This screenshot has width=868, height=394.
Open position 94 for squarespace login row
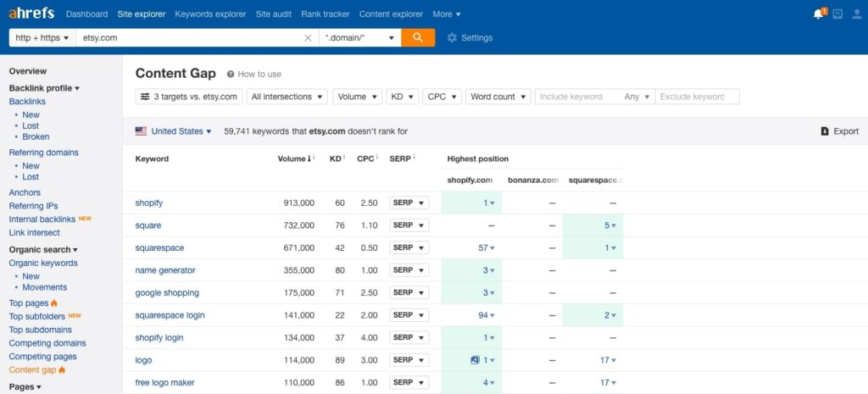487,315
